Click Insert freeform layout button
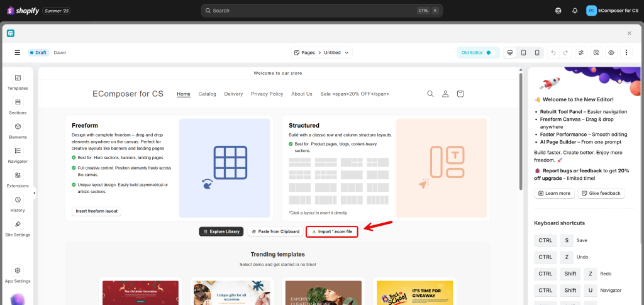The width and height of the screenshot is (644, 305). (x=96, y=211)
